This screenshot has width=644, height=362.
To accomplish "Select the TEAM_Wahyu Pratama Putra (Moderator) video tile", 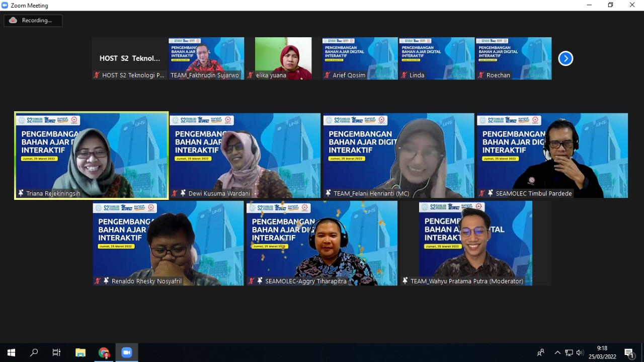I will pos(475,243).
